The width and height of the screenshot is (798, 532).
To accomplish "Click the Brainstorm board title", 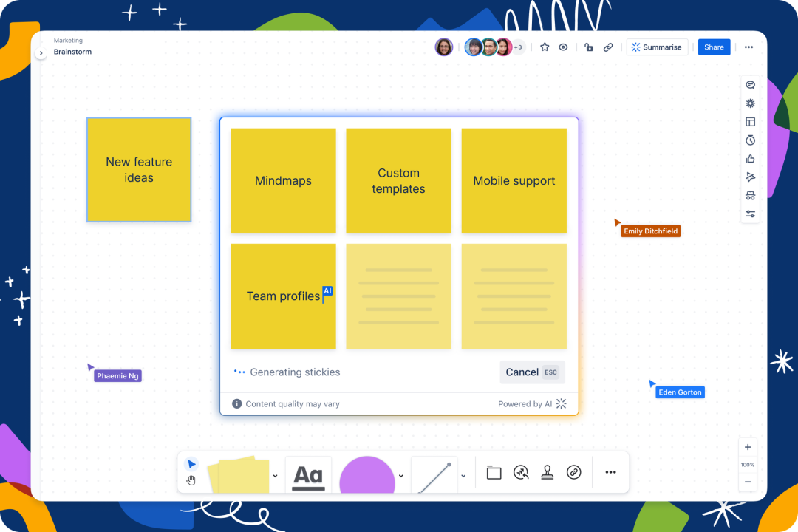I will click(72, 52).
